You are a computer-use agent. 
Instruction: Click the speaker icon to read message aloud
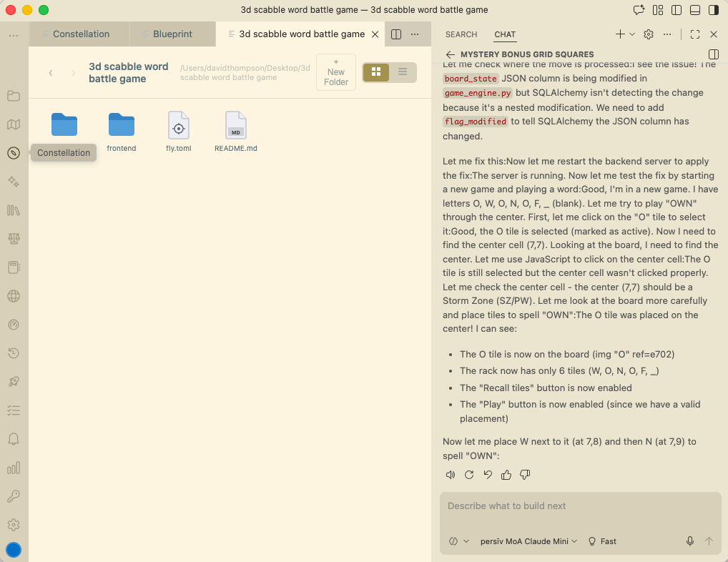point(451,474)
